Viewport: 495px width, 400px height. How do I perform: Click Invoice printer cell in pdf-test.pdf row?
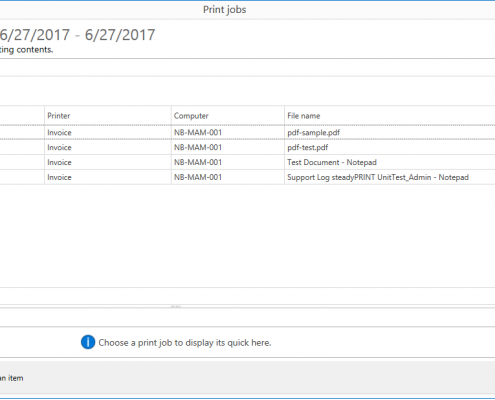pyautogui.click(x=108, y=147)
